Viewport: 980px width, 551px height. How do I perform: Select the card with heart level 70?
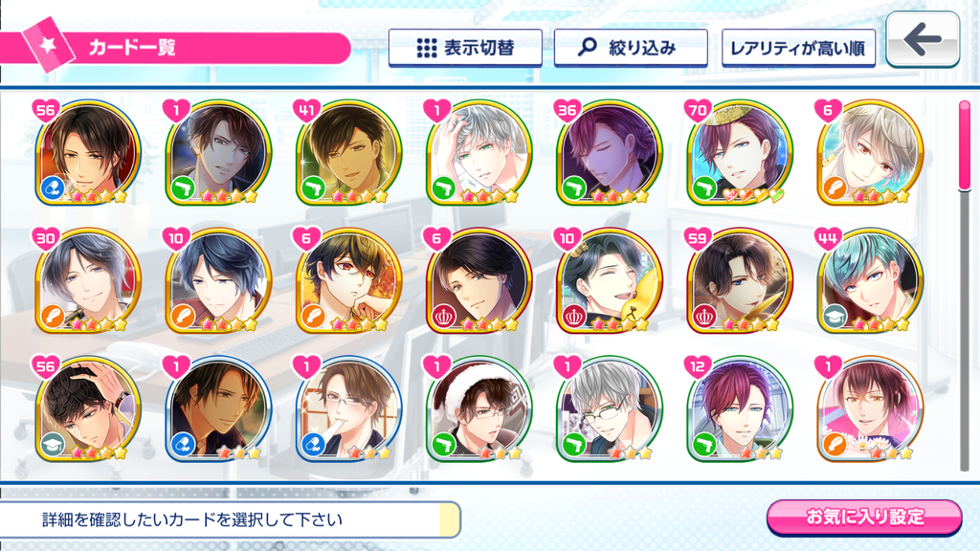(x=740, y=153)
